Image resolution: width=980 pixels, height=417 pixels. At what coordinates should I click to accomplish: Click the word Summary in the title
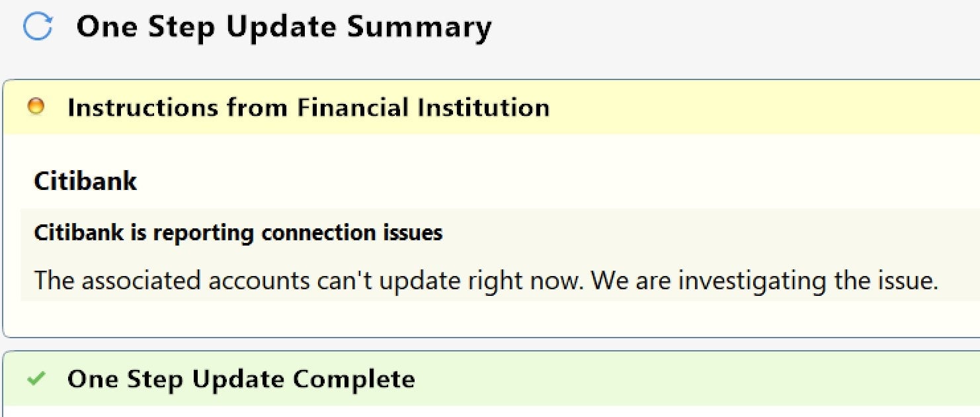tap(419, 27)
